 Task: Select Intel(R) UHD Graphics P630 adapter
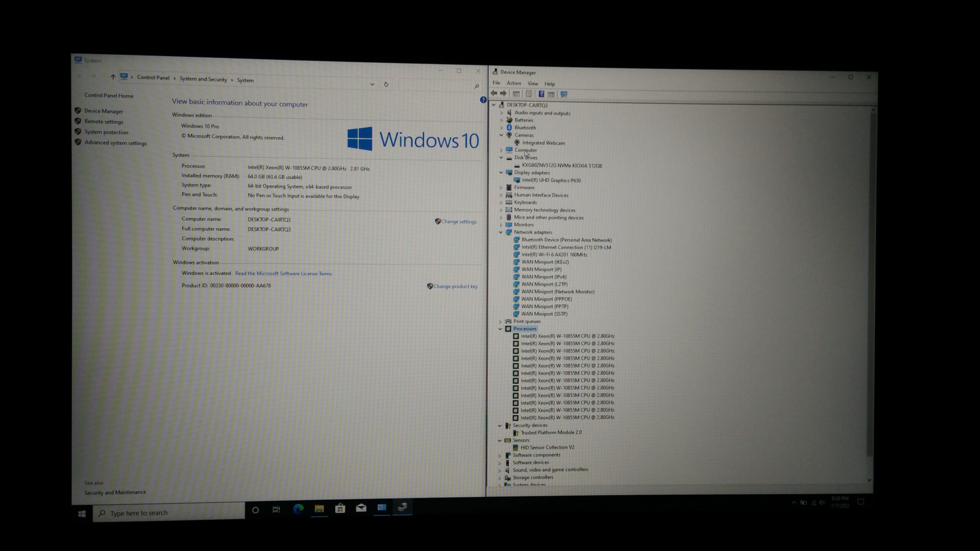(551, 180)
